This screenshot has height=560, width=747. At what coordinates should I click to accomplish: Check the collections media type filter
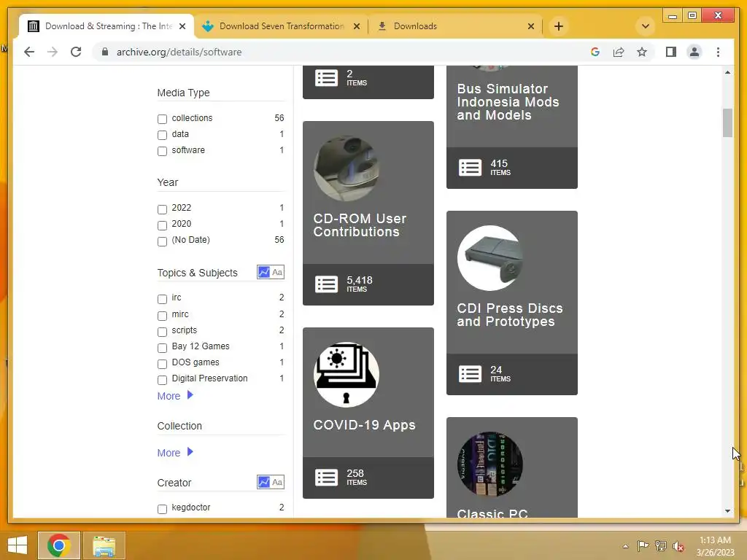click(x=162, y=119)
